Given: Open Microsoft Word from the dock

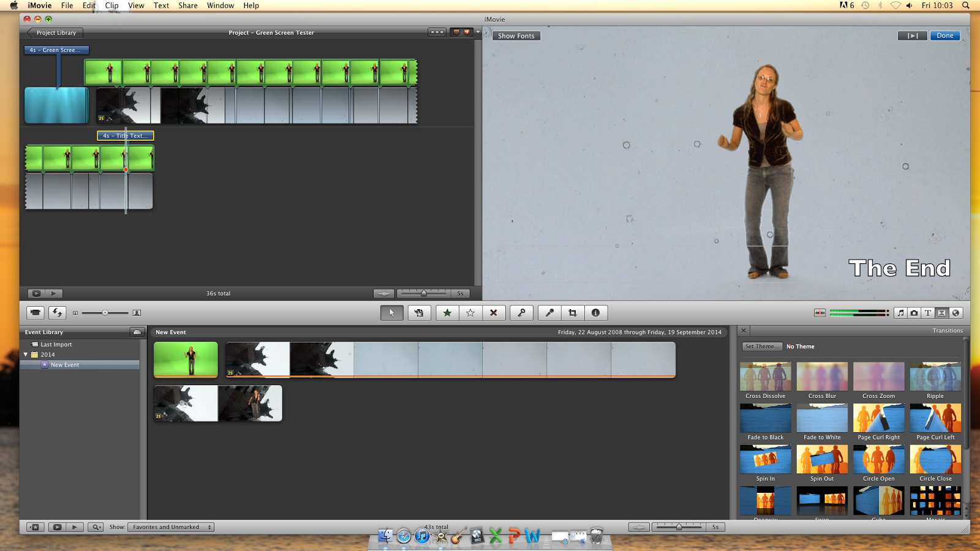Looking at the screenshot, I should coord(532,536).
